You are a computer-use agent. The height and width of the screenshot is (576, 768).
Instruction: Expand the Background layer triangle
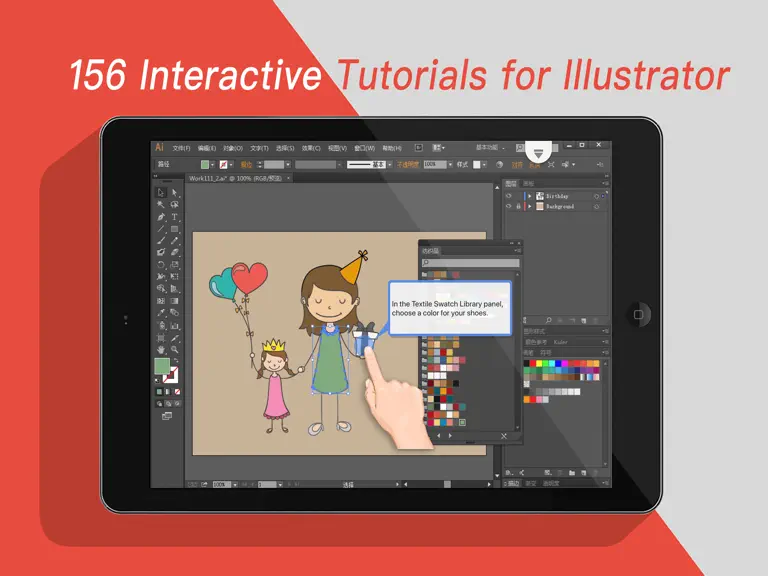(529, 206)
